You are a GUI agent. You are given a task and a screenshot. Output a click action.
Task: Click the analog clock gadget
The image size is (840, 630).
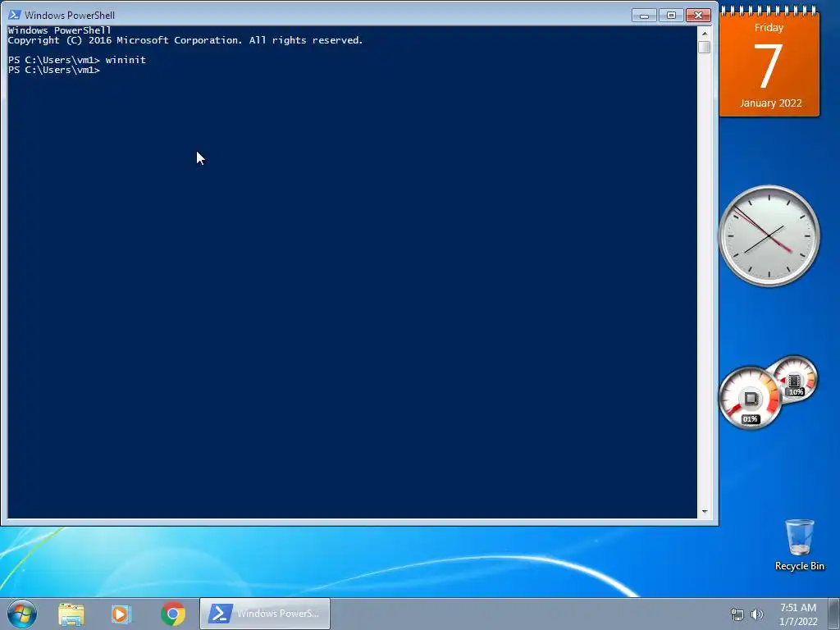769,235
